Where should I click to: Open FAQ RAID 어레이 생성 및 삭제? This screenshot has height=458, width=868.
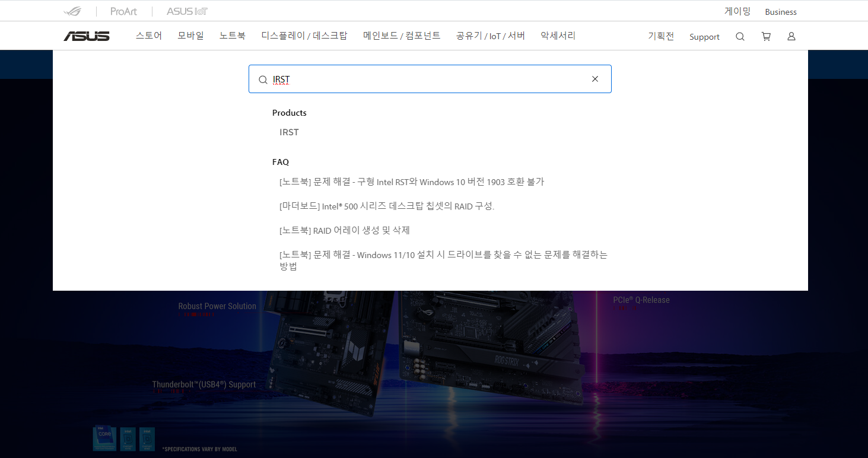tap(345, 230)
